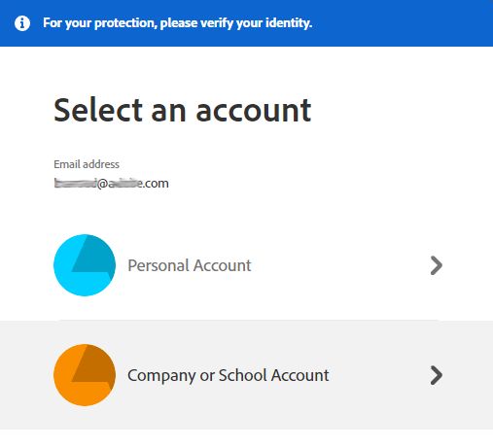Image resolution: width=493 pixels, height=448 pixels.
Task: Click the .com ending of the email
Action: [x=156, y=184]
